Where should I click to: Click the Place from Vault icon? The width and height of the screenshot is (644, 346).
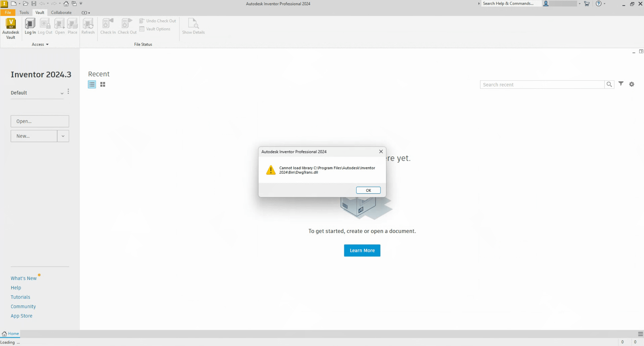pyautogui.click(x=73, y=23)
